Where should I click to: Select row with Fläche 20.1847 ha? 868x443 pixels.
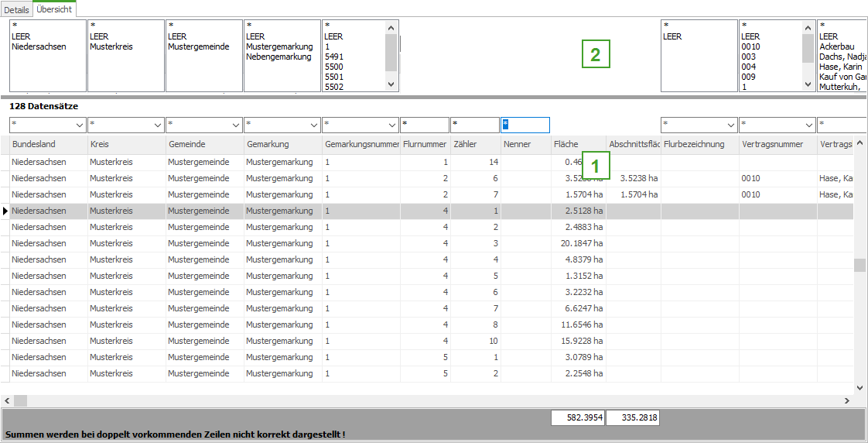click(577, 243)
